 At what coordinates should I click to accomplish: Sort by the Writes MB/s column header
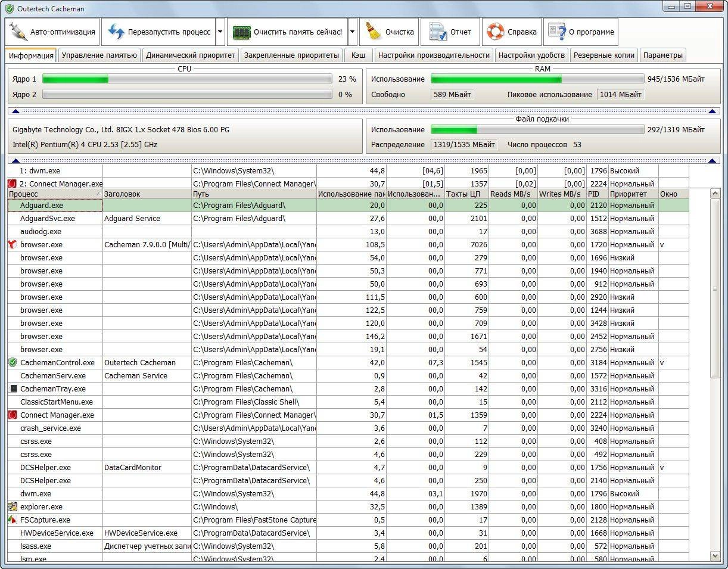coord(562,194)
